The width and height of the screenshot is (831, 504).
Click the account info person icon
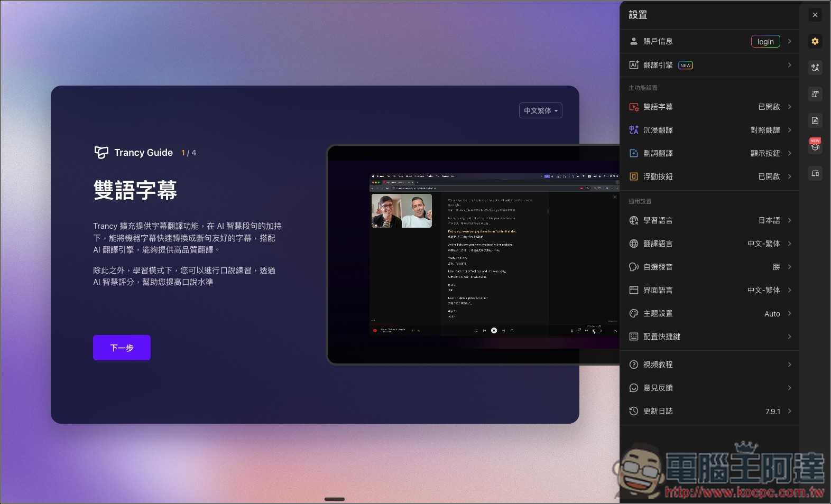coord(634,41)
